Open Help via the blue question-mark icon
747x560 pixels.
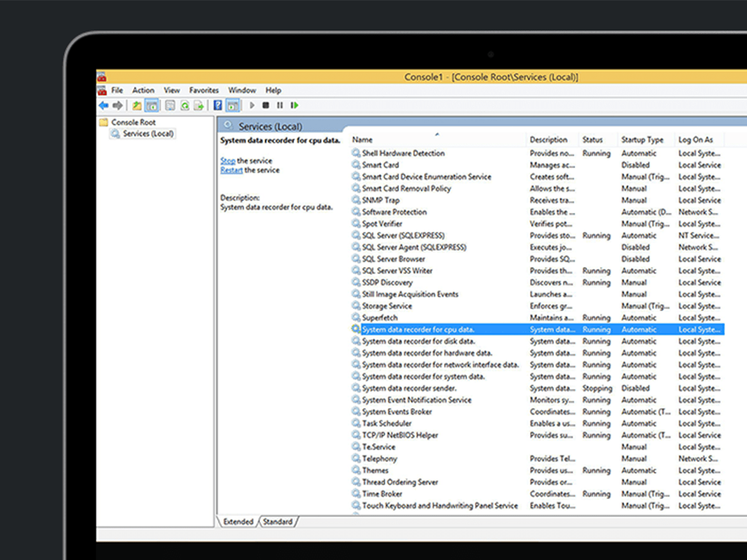pos(218,106)
